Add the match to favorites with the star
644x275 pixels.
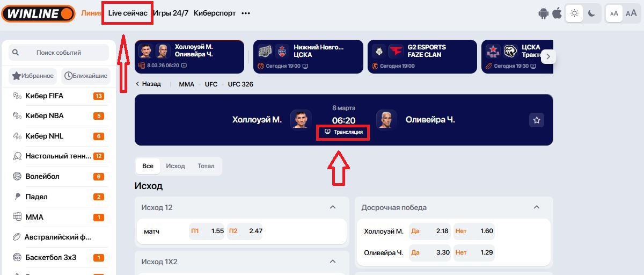[x=537, y=120]
